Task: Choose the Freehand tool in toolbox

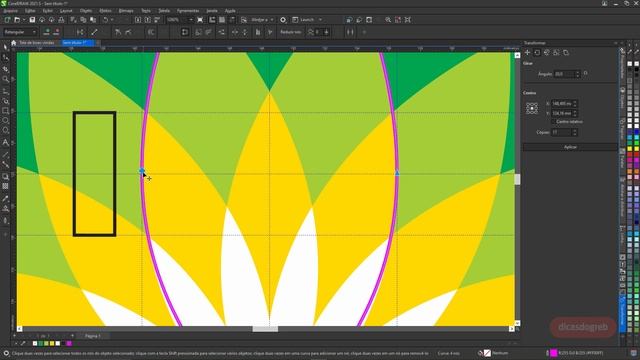Action: 5,91
